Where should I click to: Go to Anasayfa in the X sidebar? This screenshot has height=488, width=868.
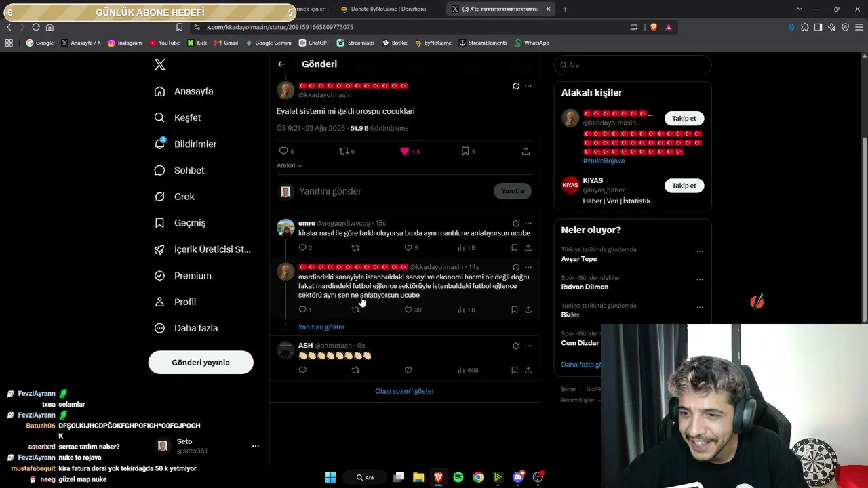point(184,91)
